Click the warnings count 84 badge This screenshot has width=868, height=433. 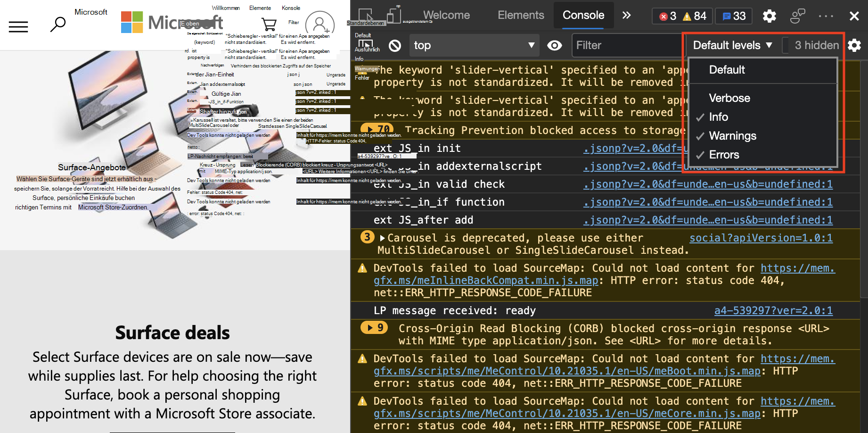[695, 16]
